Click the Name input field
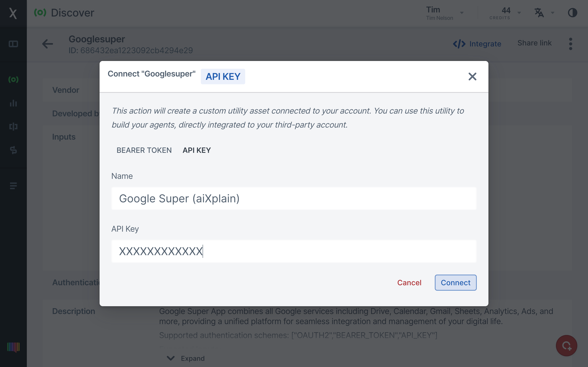588x367 pixels. coord(294,198)
